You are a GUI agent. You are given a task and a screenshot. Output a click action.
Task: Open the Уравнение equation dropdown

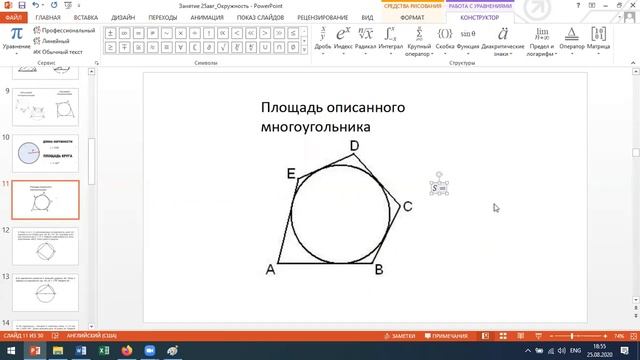pyautogui.click(x=16, y=41)
